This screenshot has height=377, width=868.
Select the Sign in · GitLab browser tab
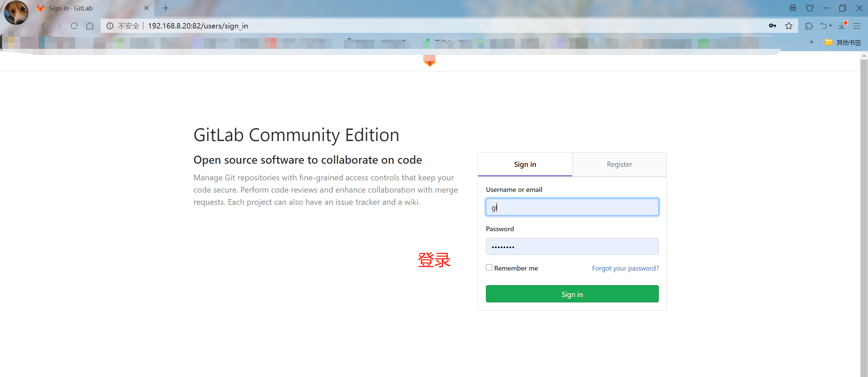[93, 8]
